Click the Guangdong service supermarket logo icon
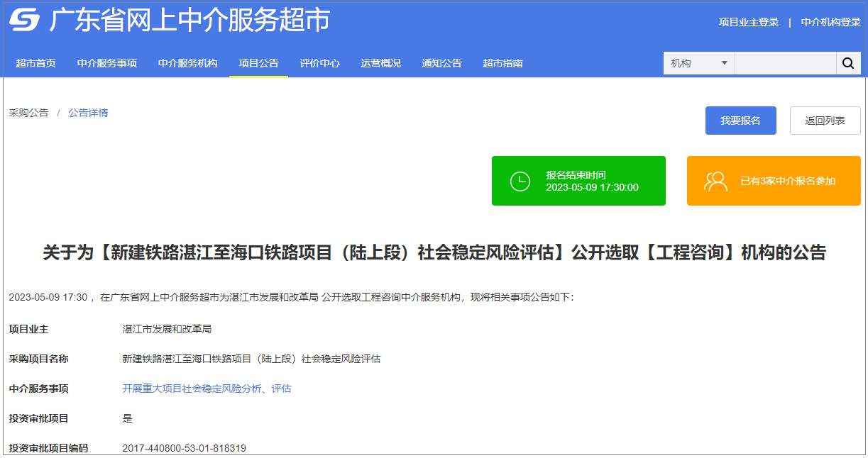Viewport: 868px width, 458px height. [24, 21]
